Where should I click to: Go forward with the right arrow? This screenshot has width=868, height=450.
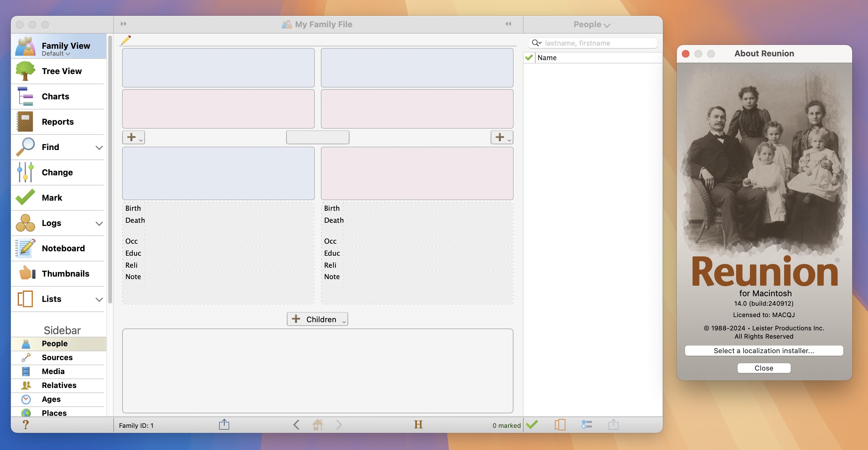[x=339, y=425]
